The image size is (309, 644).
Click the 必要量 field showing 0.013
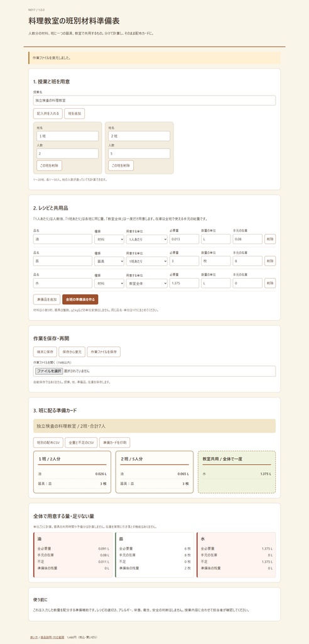pos(184,239)
